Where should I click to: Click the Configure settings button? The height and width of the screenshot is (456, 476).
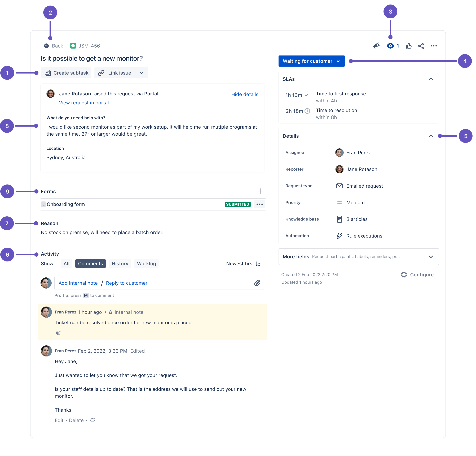[418, 274]
